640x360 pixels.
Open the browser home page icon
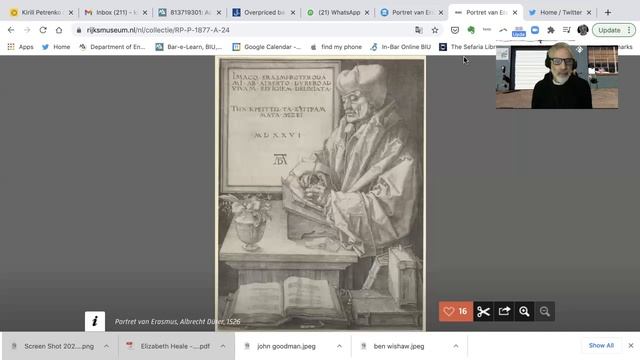(x=59, y=30)
